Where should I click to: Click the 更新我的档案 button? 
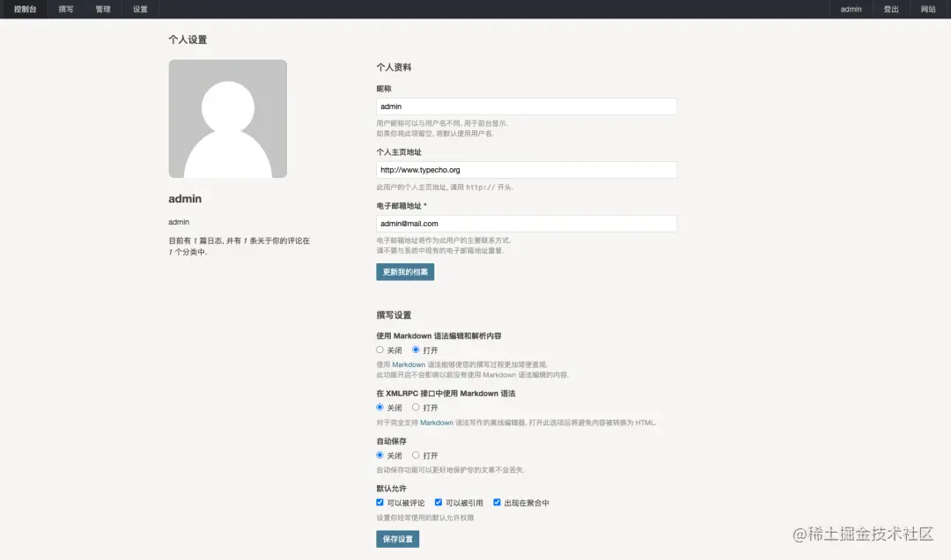(405, 272)
